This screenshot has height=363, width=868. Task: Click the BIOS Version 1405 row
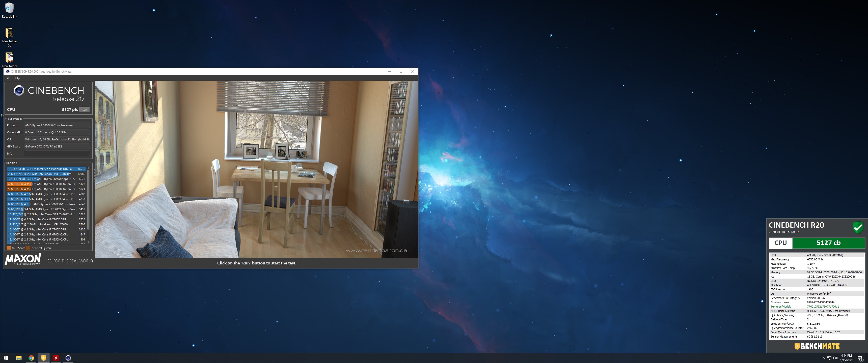click(817, 290)
